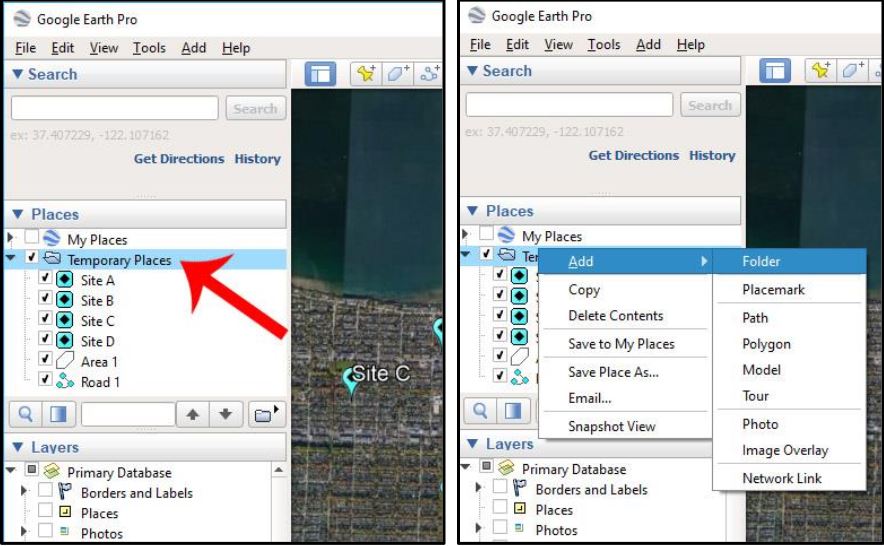
Task: Collapse the Layers panel triangle in left window
Action: click(17, 447)
